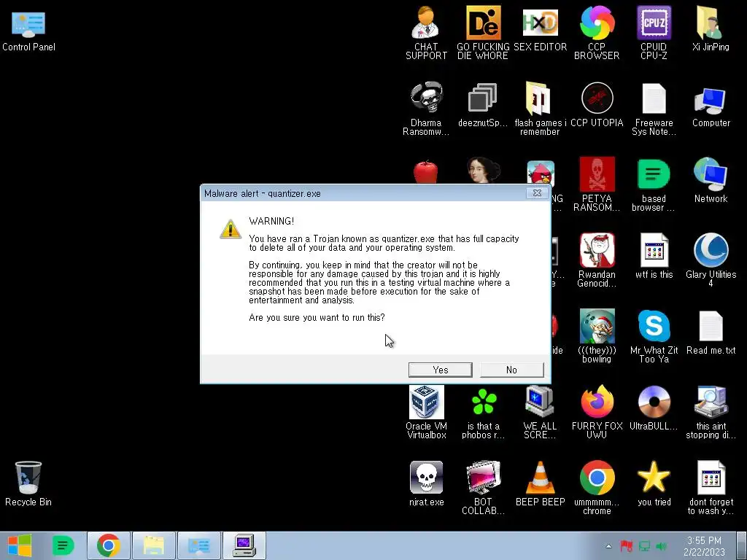Click No to cancel running quantizer.exe
The image size is (747, 560).
[511, 370]
